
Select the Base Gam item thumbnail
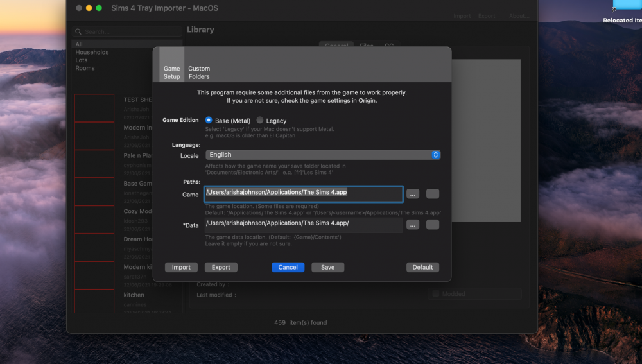tap(94, 191)
